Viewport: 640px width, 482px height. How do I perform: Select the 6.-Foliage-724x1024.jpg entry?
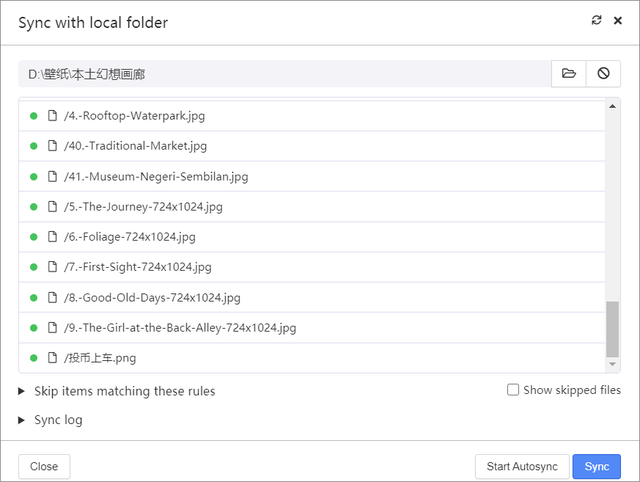(x=130, y=237)
